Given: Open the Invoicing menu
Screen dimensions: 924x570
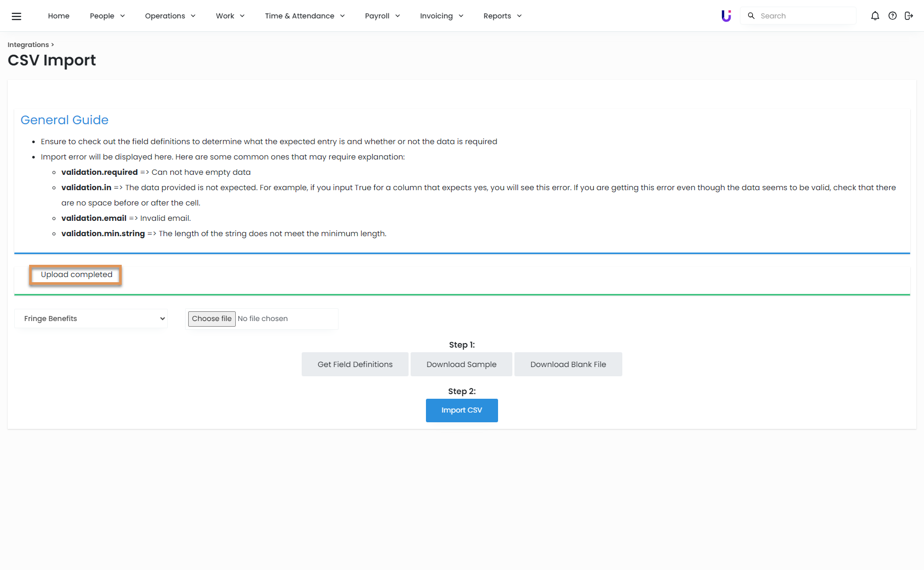Looking at the screenshot, I should 442,16.
